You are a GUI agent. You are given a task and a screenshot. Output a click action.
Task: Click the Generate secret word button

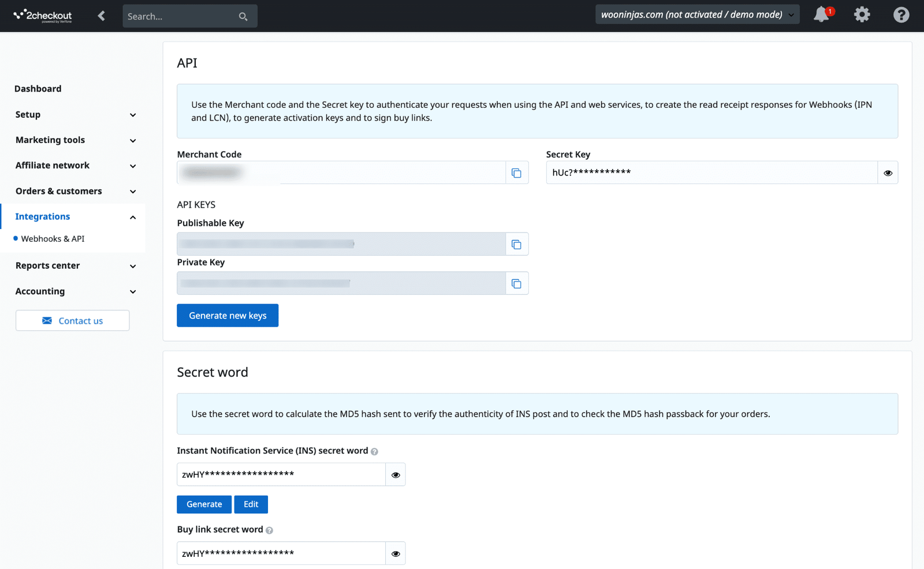tap(204, 504)
